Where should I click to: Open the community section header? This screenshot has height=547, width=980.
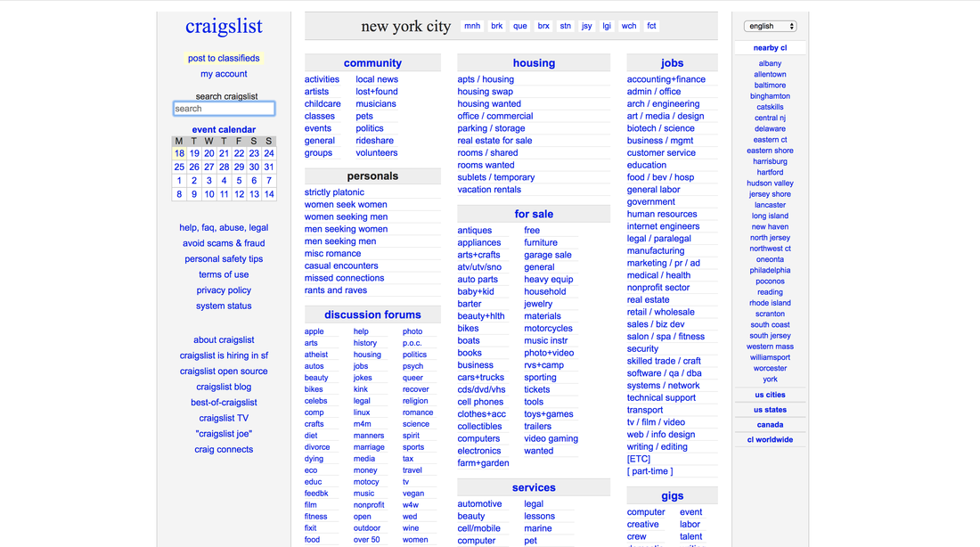(x=372, y=63)
